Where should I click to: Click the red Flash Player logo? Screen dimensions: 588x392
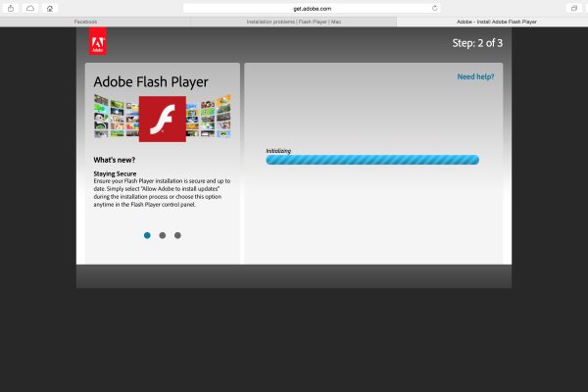tap(162, 119)
